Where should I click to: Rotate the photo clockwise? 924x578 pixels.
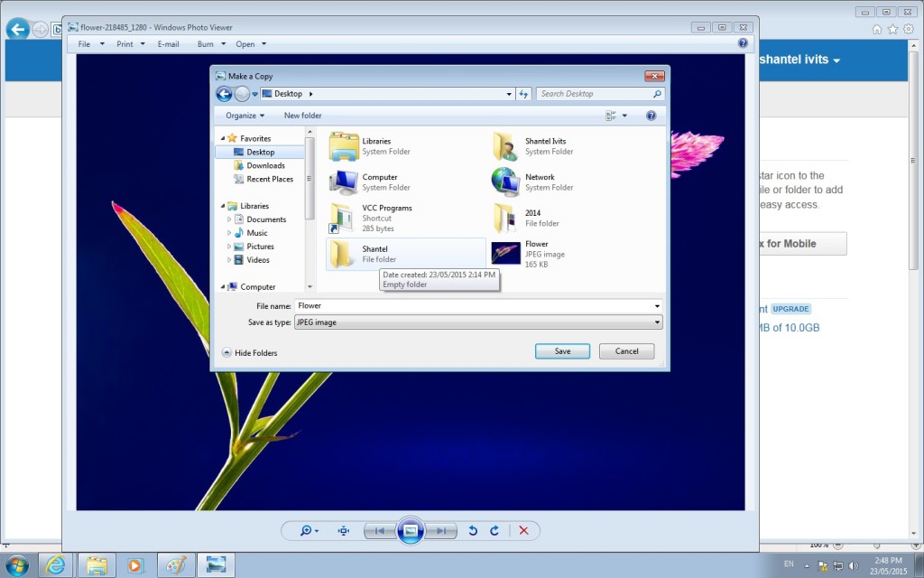click(x=494, y=531)
